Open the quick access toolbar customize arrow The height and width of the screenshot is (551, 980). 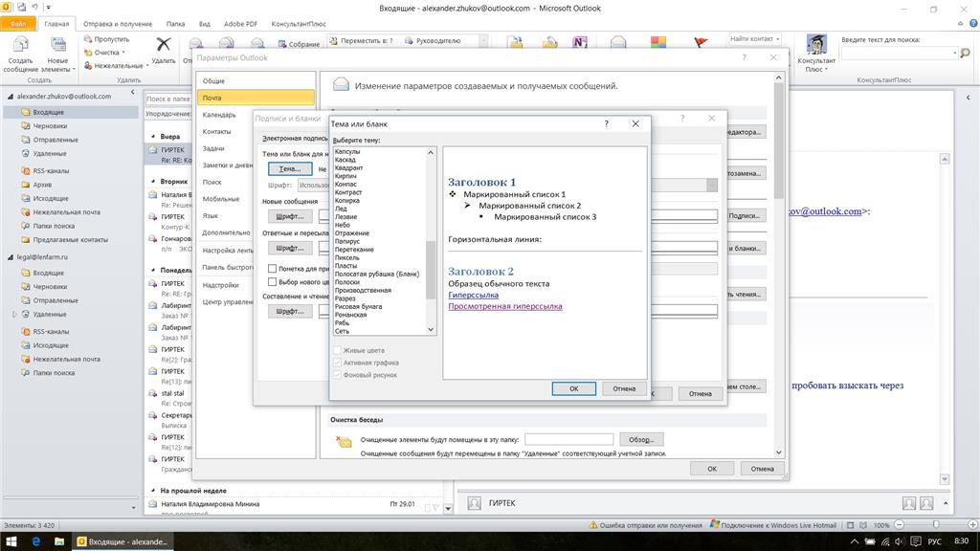(x=48, y=8)
